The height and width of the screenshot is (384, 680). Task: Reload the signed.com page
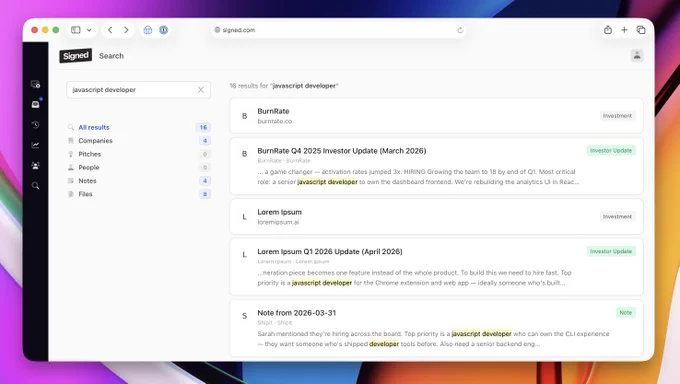click(x=460, y=30)
